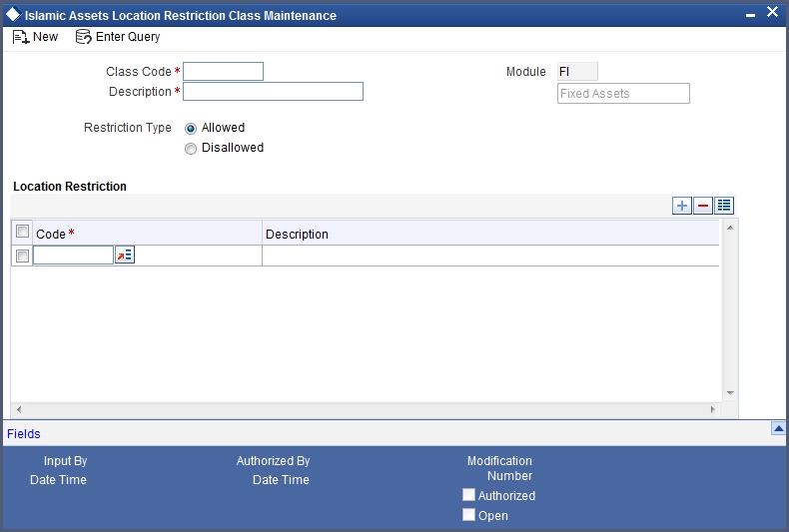
Task: Focus the Description input field
Action: [273, 92]
